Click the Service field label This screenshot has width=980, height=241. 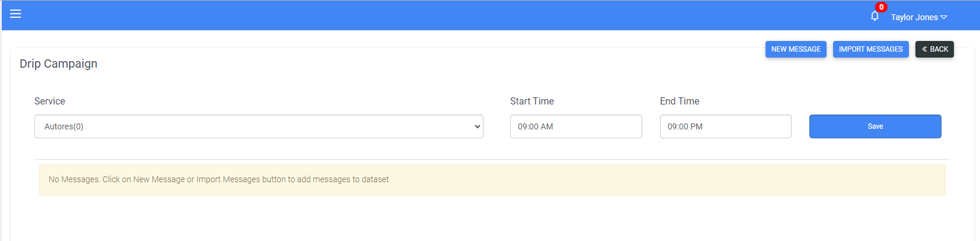tap(50, 101)
